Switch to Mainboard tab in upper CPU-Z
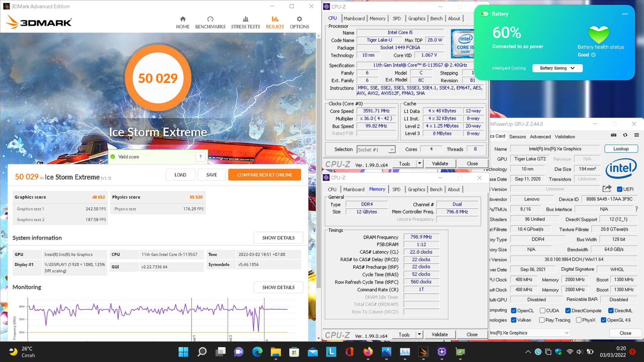644x362 pixels. pos(354,18)
